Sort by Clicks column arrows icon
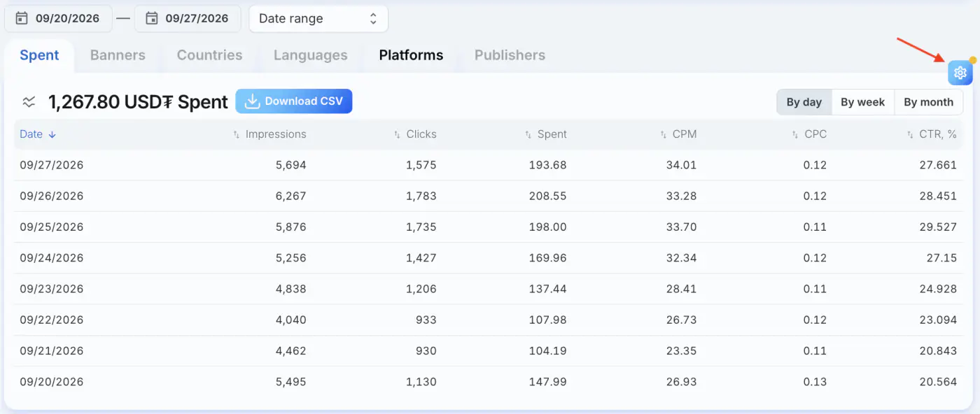This screenshot has height=414, width=980. tap(398, 134)
